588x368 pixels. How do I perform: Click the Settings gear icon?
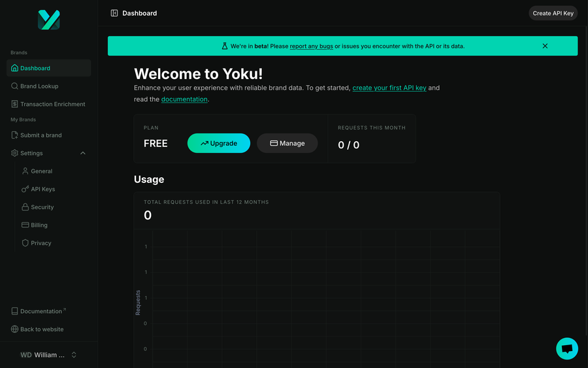click(14, 153)
